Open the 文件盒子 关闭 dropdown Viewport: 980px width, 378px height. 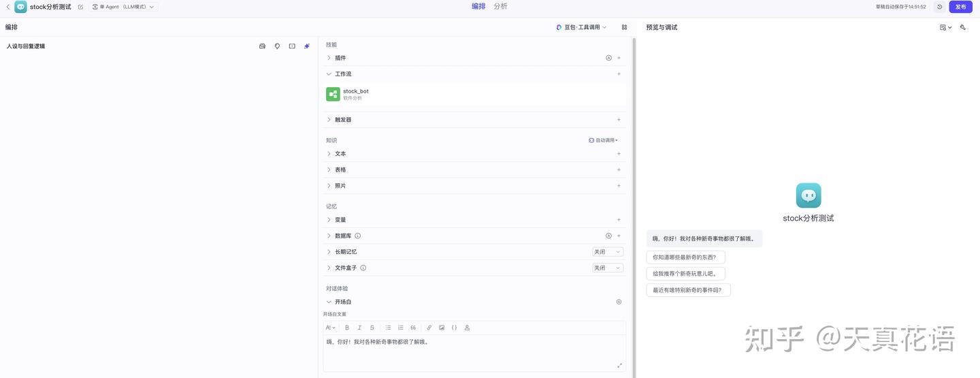click(608, 268)
